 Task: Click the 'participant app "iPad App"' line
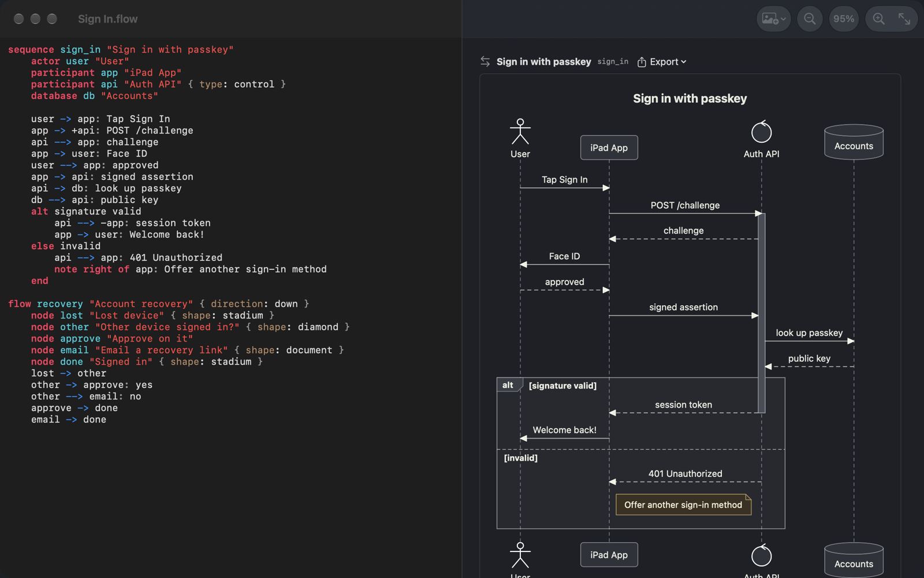click(x=106, y=73)
